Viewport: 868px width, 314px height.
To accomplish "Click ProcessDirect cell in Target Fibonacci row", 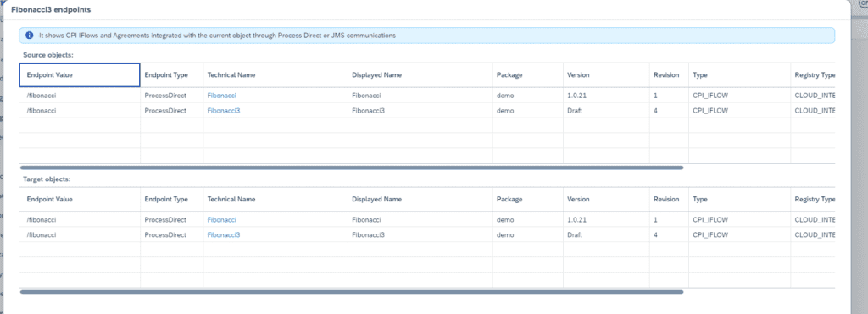I will coord(171,219).
